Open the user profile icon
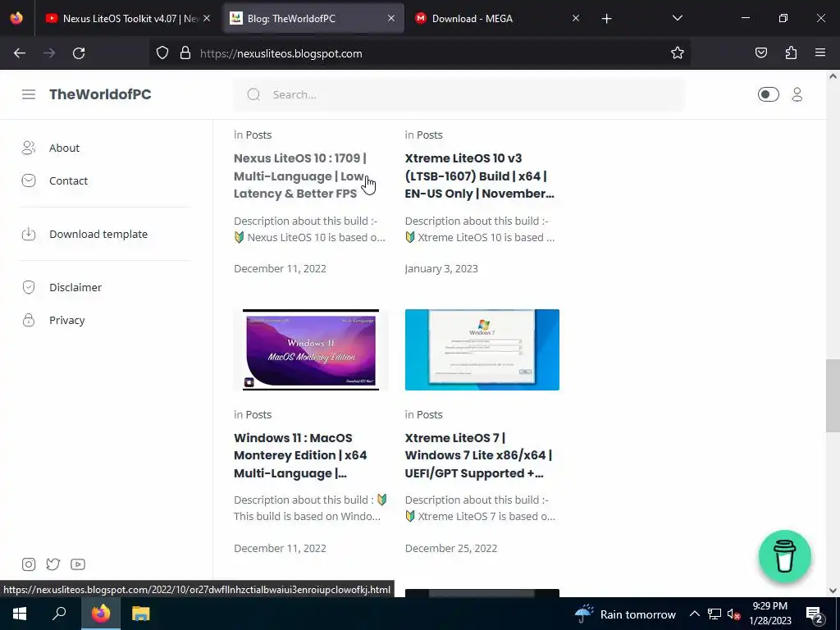This screenshot has width=840, height=630. (797, 95)
